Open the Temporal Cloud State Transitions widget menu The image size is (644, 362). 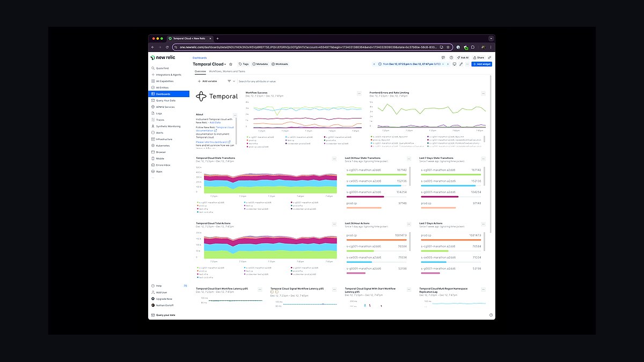click(x=334, y=159)
